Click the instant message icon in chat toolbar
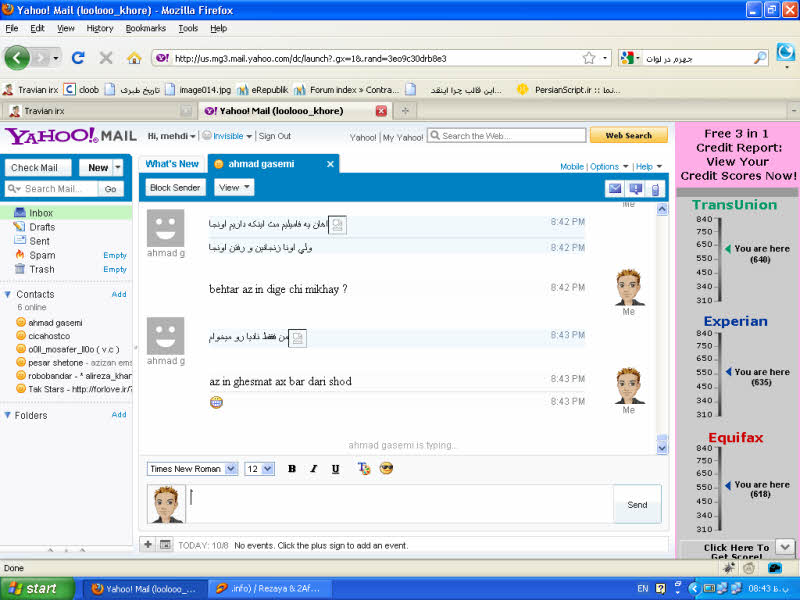This screenshot has width=800, height=600. click(x=636, y=189)
